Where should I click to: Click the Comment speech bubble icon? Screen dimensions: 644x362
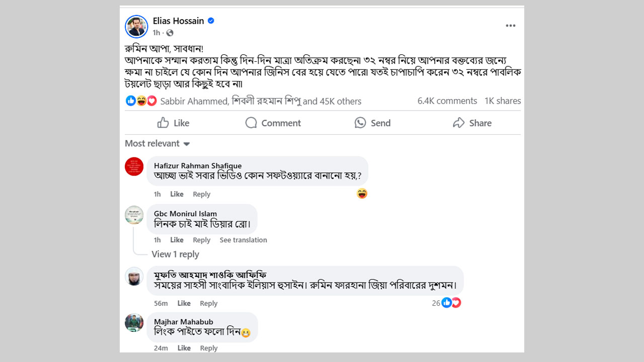click(251, 123)
